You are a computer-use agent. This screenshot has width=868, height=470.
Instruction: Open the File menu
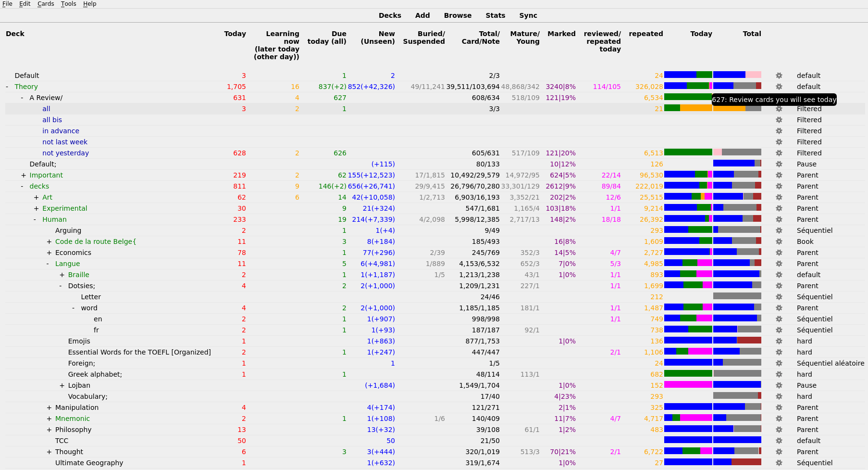[x=7, y=4]
